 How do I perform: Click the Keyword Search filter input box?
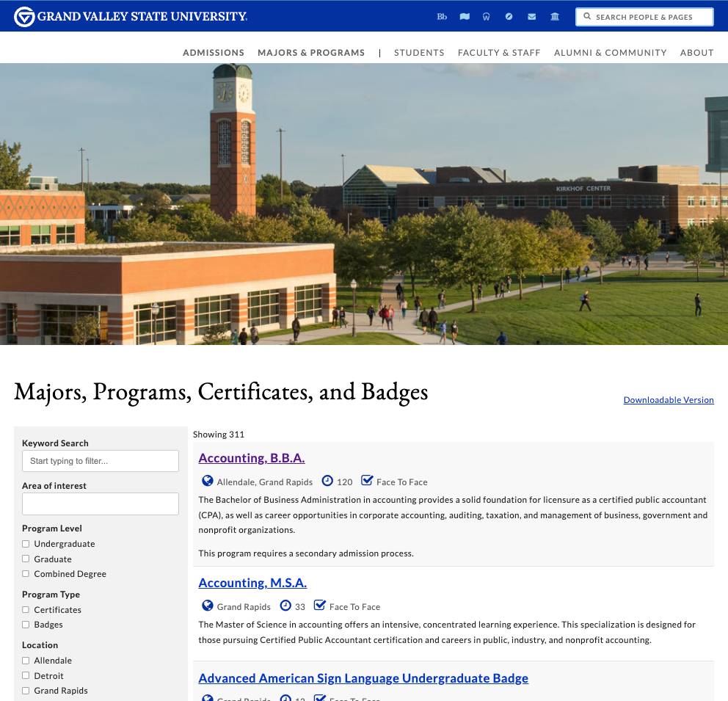[100, 460]
